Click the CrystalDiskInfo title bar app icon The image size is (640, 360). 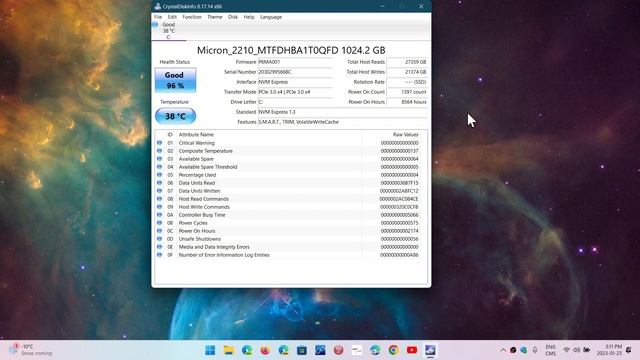(158, 6)
